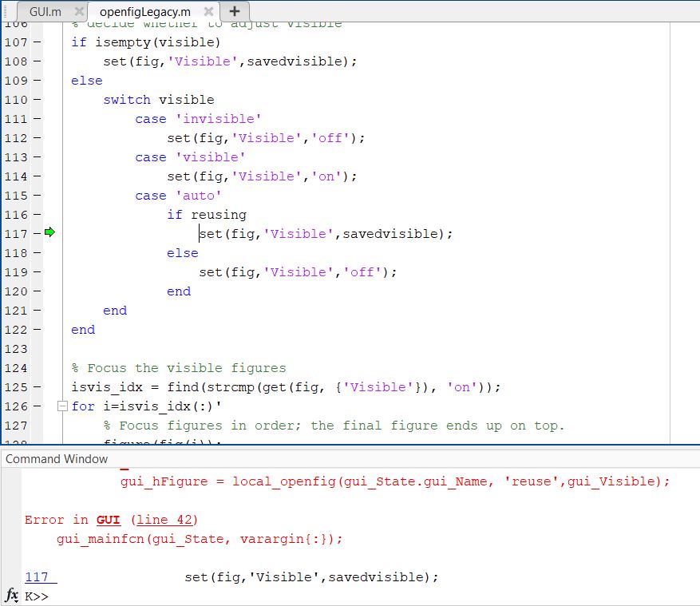The image size is (700, 606).
Task: Collapse the for loop at line 126
Action: (x=63, y=406)
